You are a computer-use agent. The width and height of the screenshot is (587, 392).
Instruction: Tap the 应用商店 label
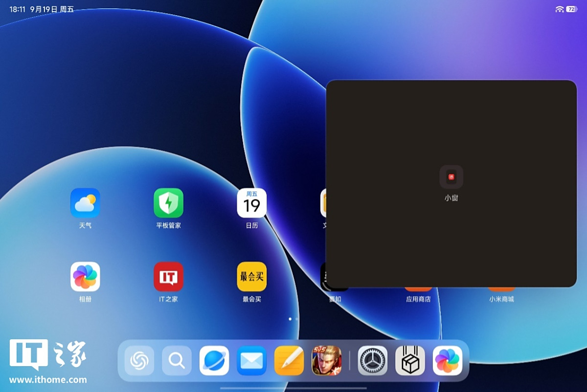[x=418, y=299]
